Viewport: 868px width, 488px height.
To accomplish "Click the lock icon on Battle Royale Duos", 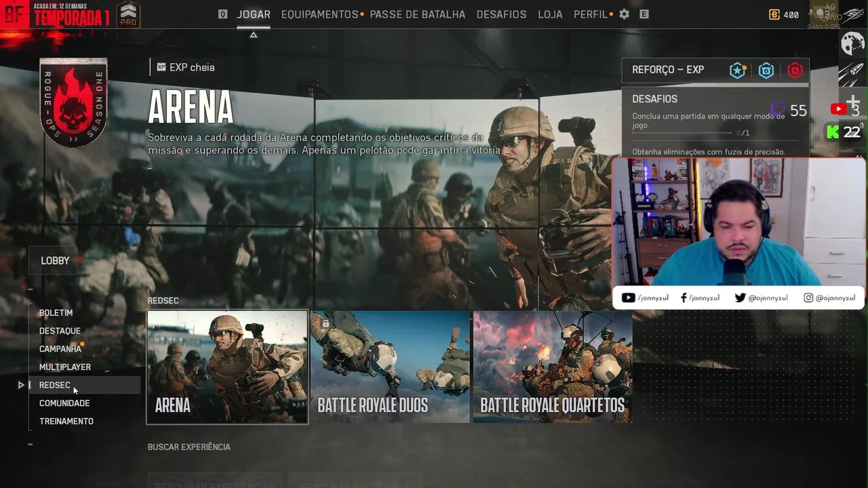I will click(x=325, y=324).
